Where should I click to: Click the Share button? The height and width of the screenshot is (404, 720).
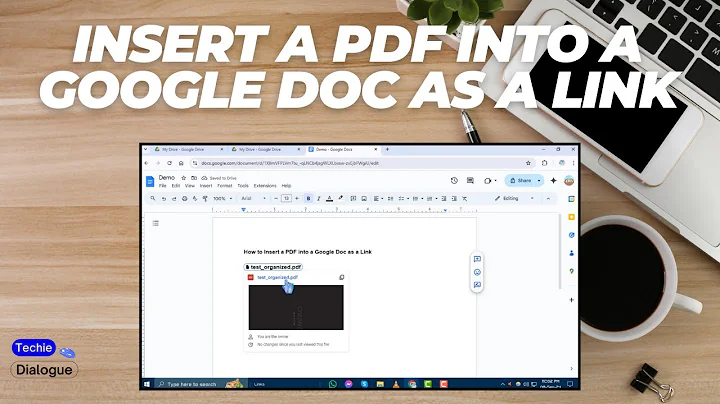[x=520, y=180]
